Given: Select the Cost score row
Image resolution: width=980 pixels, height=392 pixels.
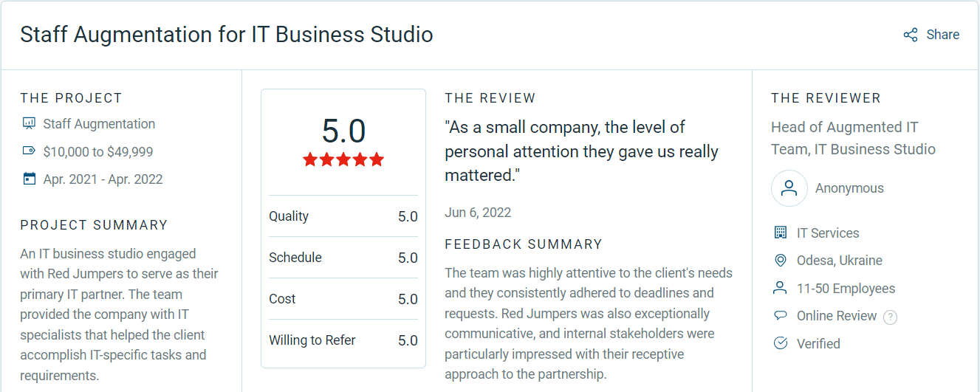Looking at the screenshot, I should point(343,299).
